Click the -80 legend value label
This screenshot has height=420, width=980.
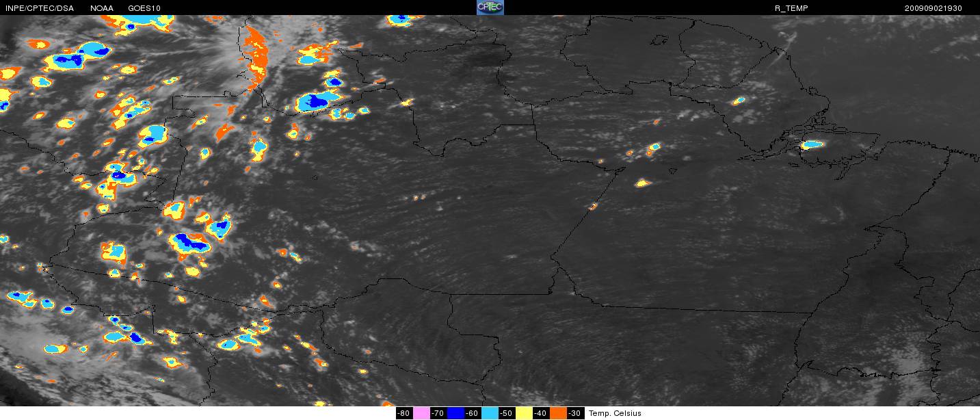pyautogui.click(x=404, y=413)
